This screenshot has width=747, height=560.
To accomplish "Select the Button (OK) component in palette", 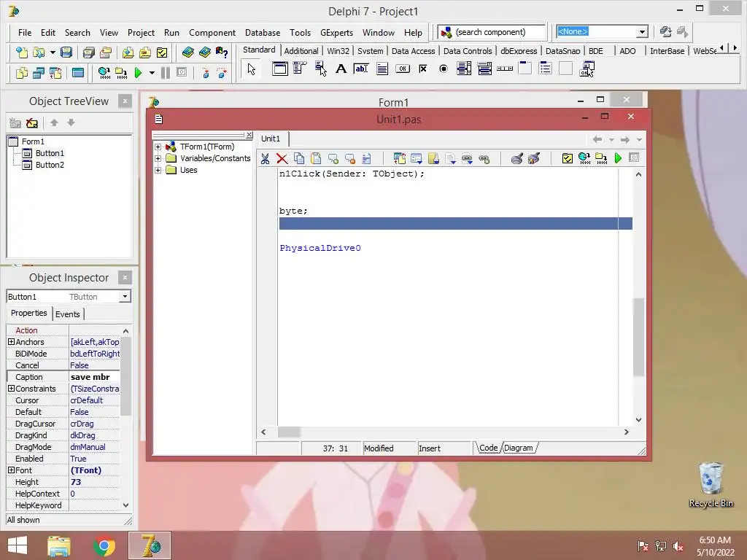I will click(x=403, y=69).
